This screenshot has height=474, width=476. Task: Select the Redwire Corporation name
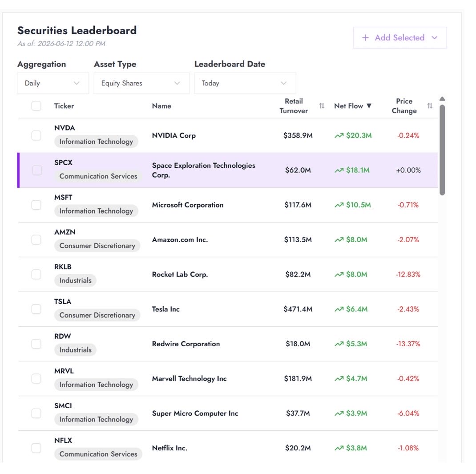[x=186, y=344]
